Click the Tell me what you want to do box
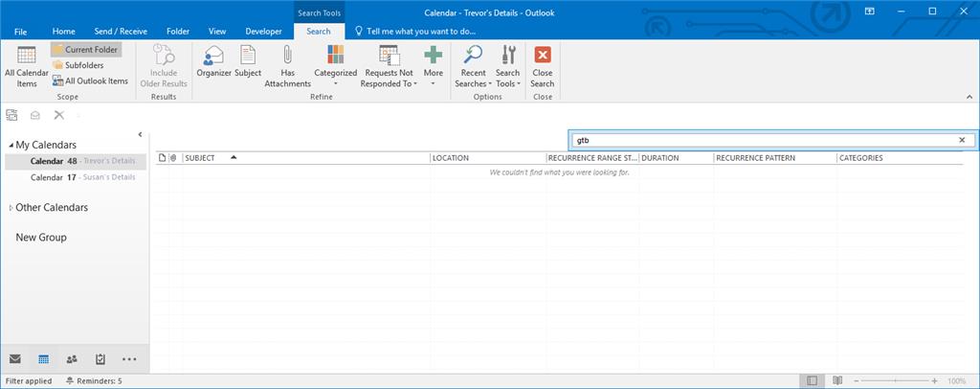Image resolution: width=980 pixels, height=389 pixels. pos(415,32)
